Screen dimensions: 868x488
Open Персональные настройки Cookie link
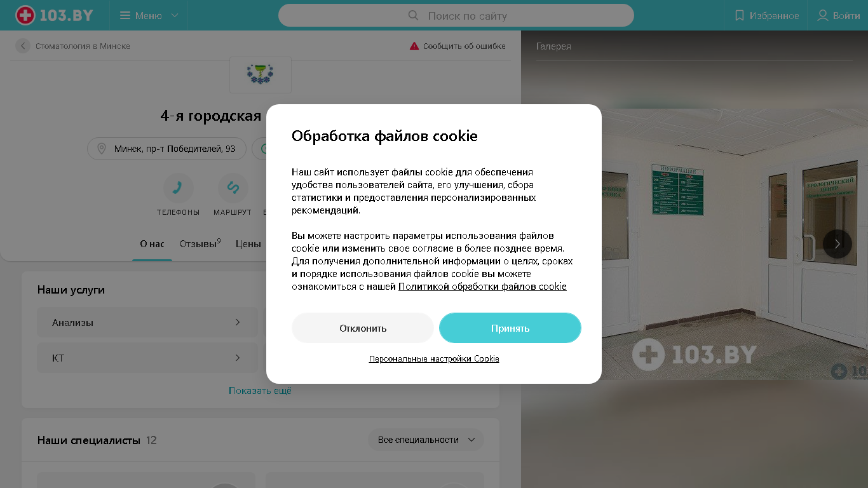click(x=434, y=358)
